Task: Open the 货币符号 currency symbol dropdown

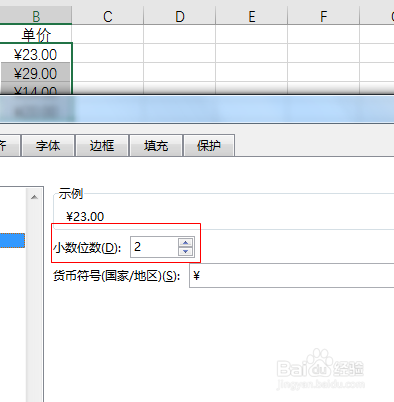Action: tap(292, 276)
